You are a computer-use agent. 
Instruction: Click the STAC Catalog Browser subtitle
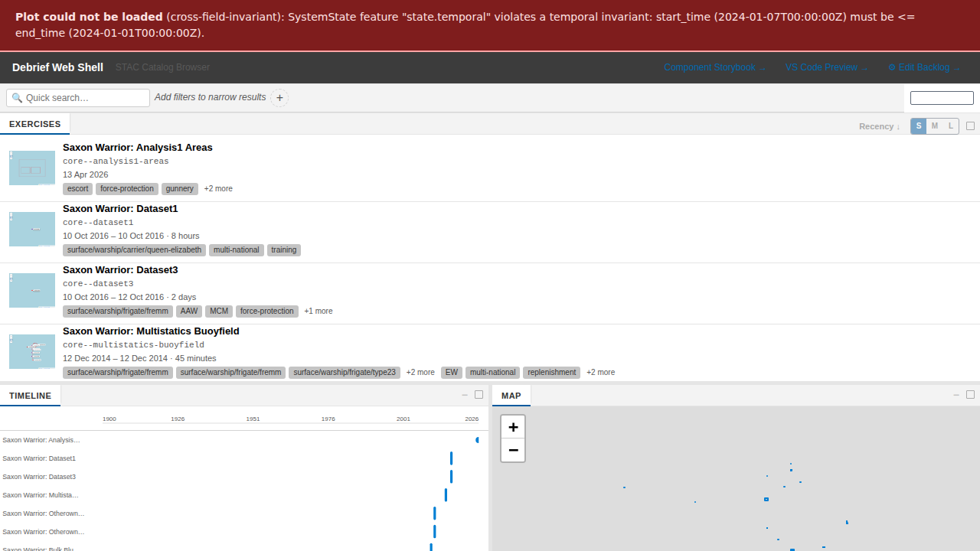pyautogui.click(x=162, y=67)
